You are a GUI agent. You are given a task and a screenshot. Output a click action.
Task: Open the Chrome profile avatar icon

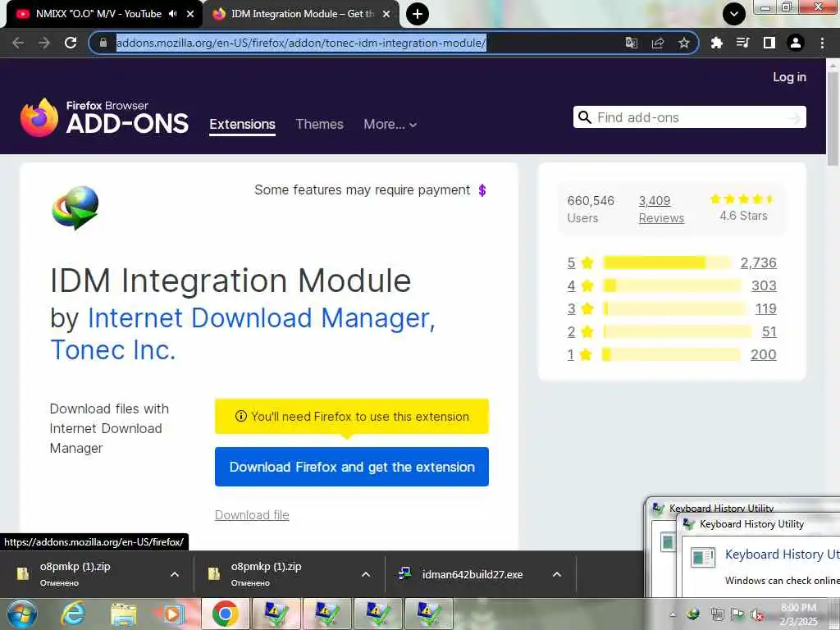(796, 43)
